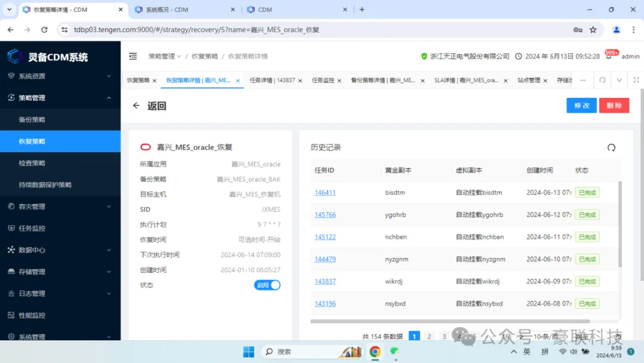
Task: Open the 策略管理 breadcrumb dropdown
Action: 165,56
